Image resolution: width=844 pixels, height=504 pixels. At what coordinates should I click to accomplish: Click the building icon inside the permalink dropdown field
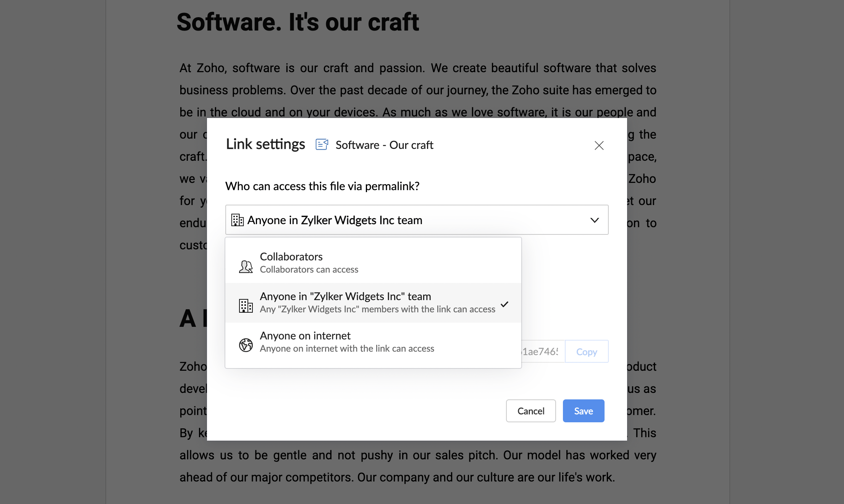coord(237,220)
